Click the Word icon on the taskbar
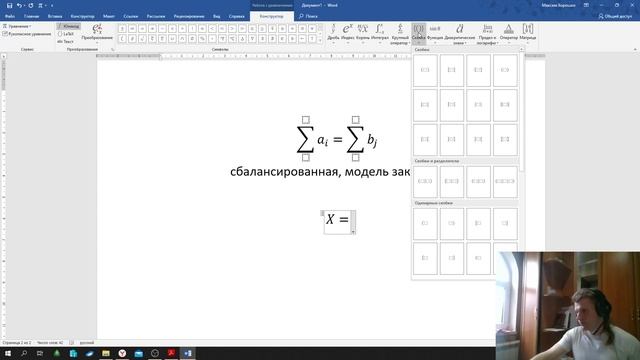 coord(188,353)
